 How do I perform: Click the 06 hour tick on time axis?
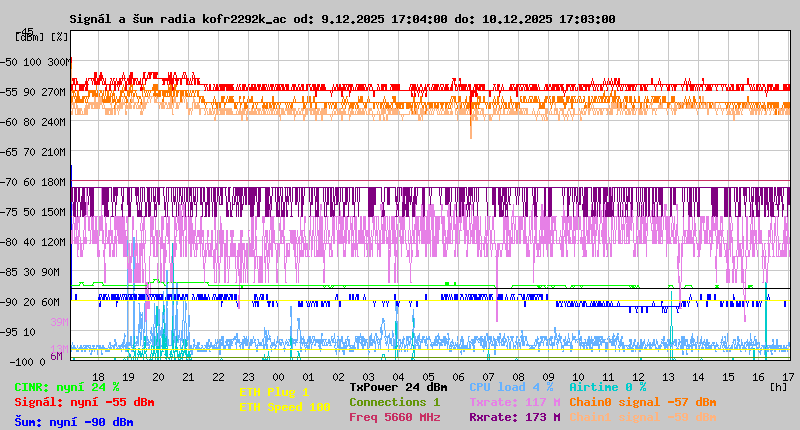pos(459,375)
